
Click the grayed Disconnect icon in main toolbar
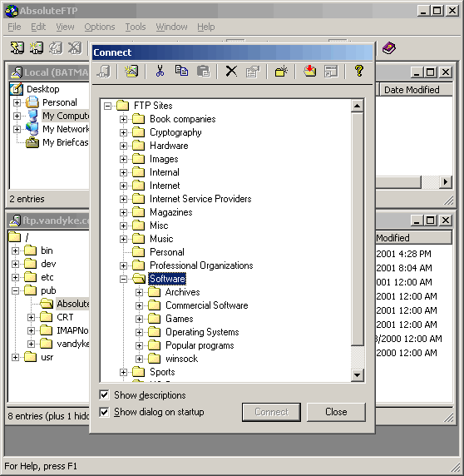tap(75, 48)
